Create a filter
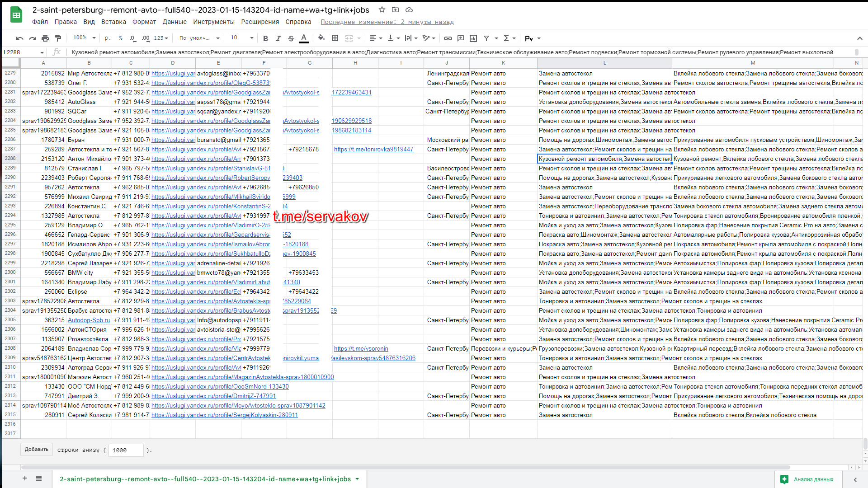Screen dimensions: 868x488 486,38
